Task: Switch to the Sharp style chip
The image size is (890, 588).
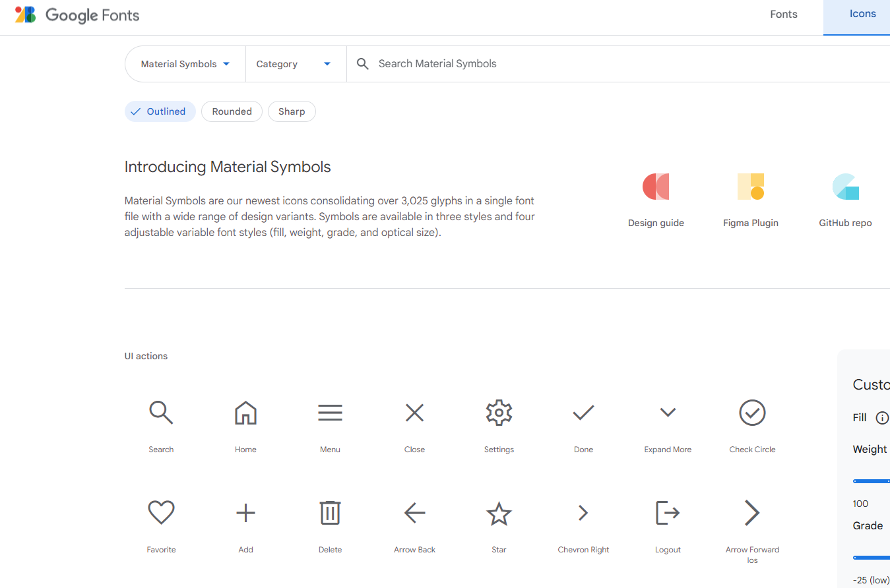Action: click(x=292, y=111)
